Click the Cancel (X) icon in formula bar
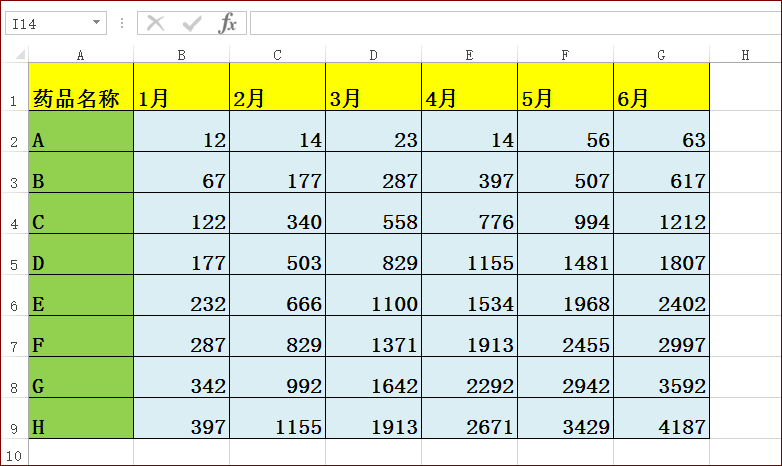This screenshot has width=782, height=466. click(x=156, y=23)
